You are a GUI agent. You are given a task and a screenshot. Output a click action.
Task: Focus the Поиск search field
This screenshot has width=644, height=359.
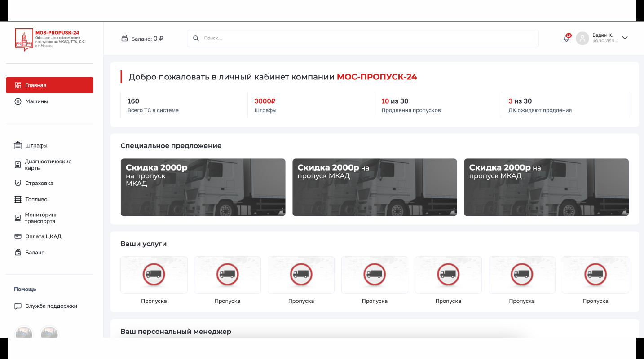(363, 39)
